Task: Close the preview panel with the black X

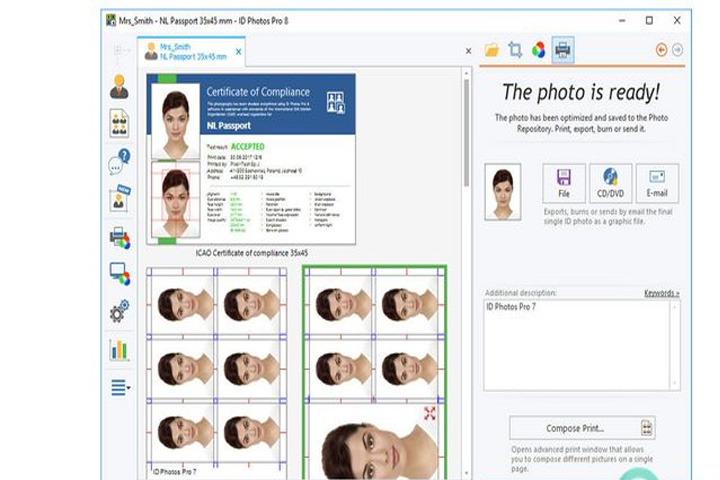Action: (x=468, y=51)
